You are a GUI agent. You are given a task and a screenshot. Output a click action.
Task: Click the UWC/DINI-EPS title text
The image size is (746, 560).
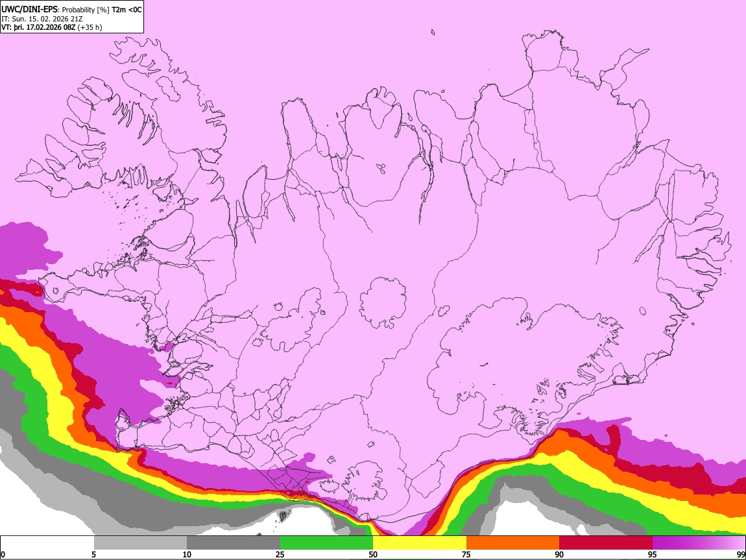click(x=29, y=10)
